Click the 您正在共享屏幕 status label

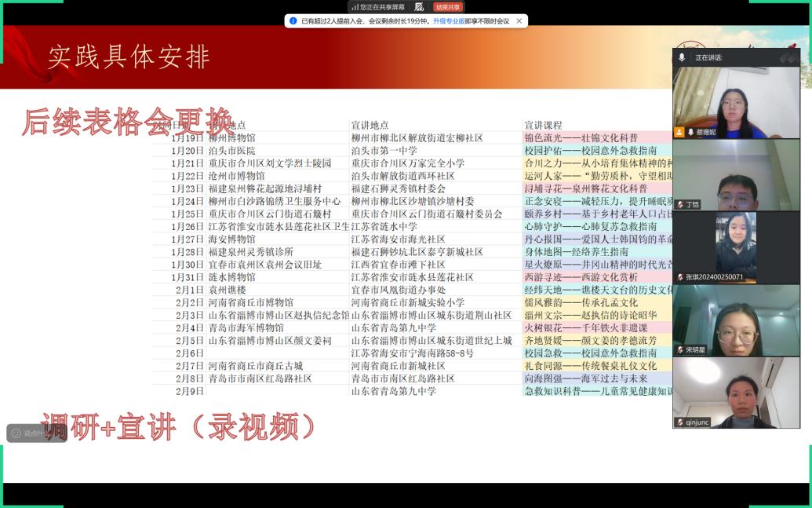(x=383, y=7)
